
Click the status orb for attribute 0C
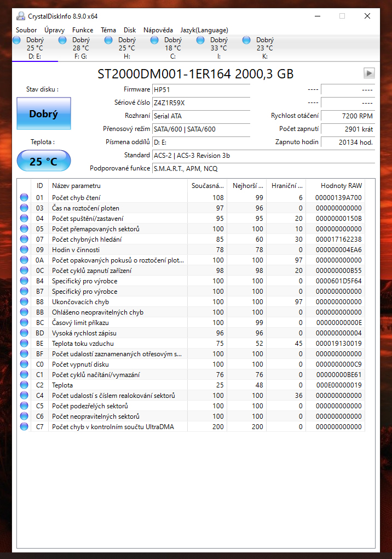pos(24,270)
